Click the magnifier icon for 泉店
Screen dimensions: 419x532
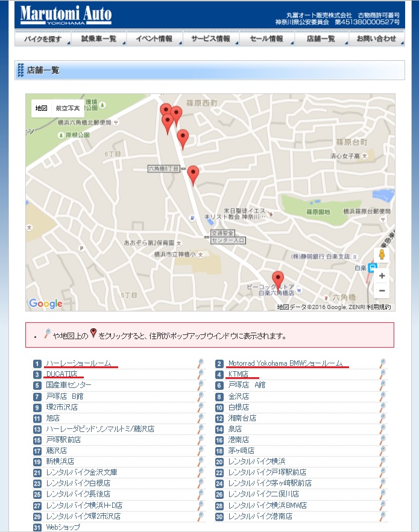(383, 428)
